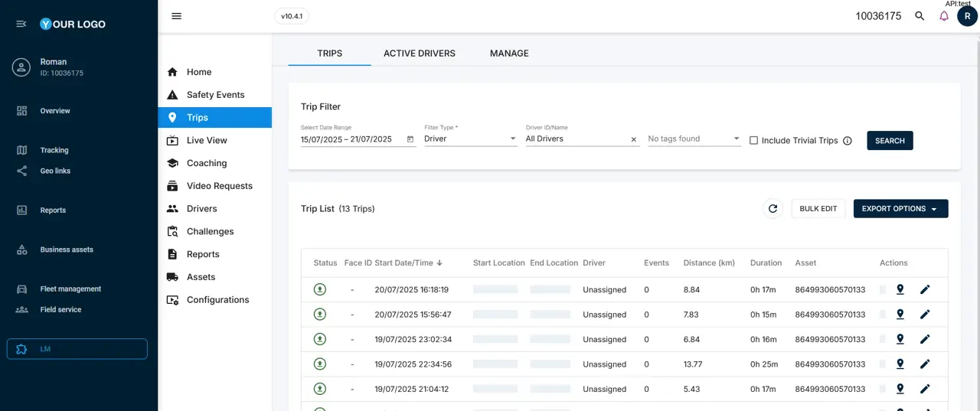Click the Distance (km) column header

709,263
